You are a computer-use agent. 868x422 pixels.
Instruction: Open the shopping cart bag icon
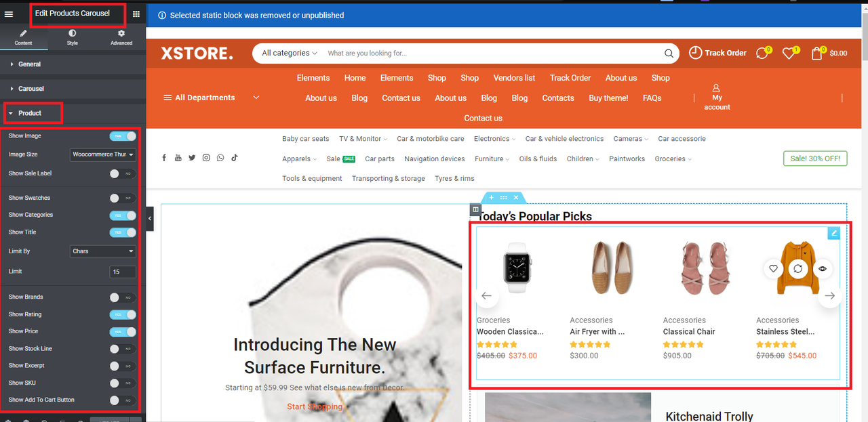pos(817,53)
